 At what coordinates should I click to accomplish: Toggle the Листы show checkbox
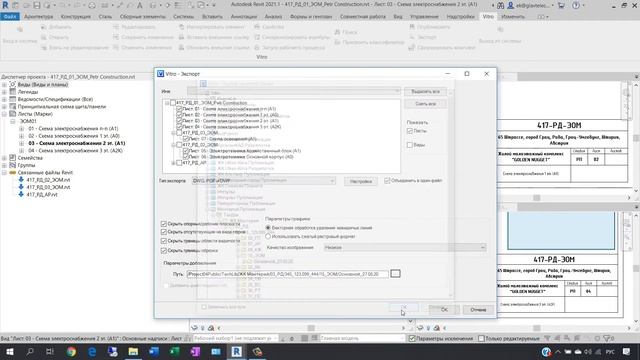(410, 131)
